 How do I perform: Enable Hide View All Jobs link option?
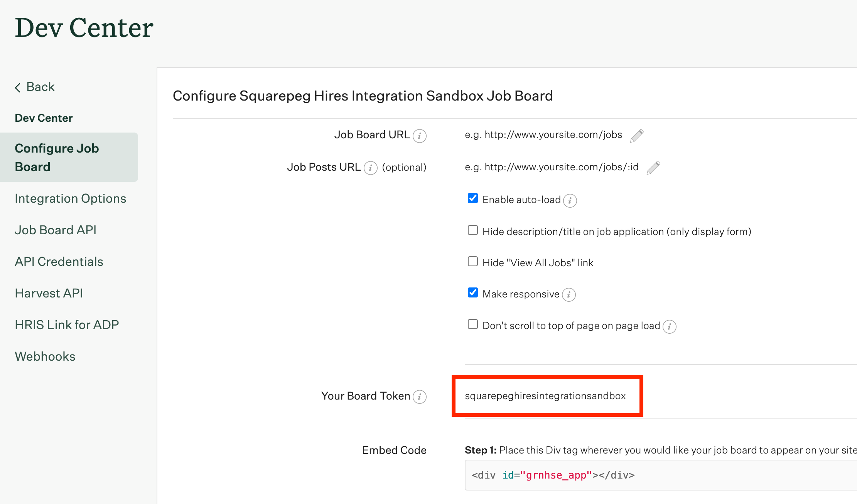point(473,262)
